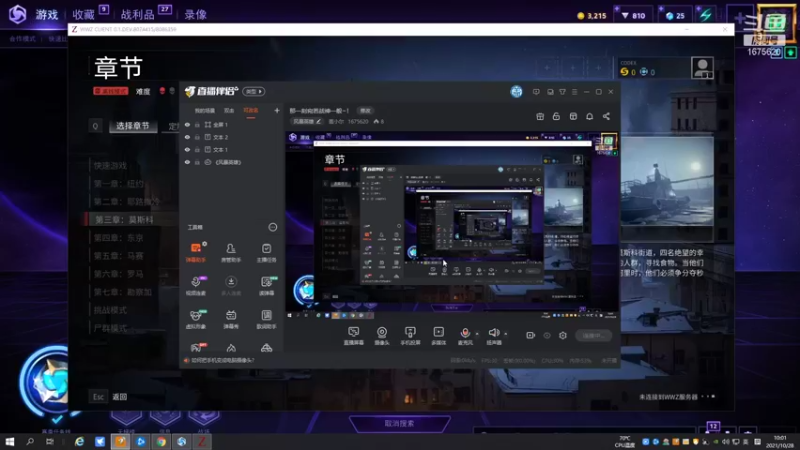The width and height of the screenshot is (800, 450).
Task: Open the Chrome icon on the taskbar
Action: point(161,442)
